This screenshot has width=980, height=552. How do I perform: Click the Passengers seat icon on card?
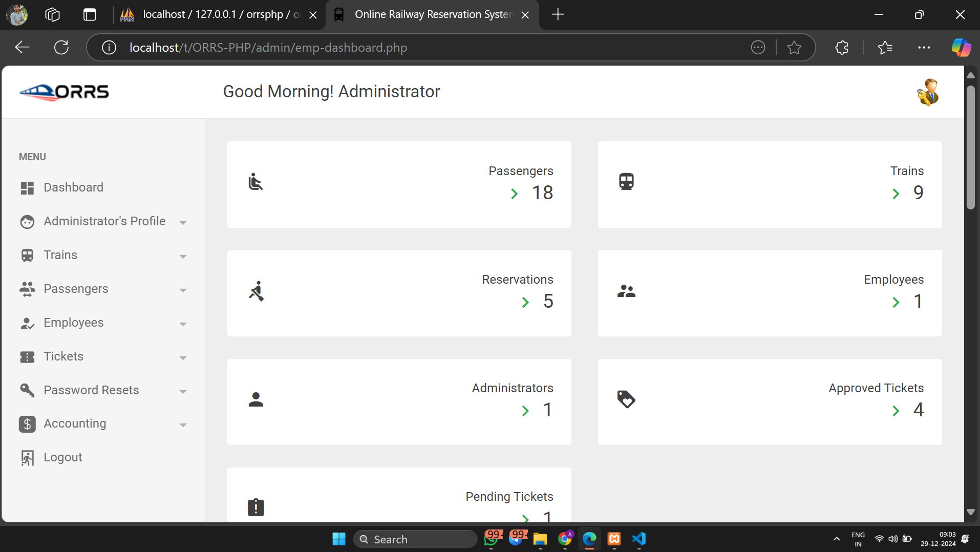coord(255,182)
